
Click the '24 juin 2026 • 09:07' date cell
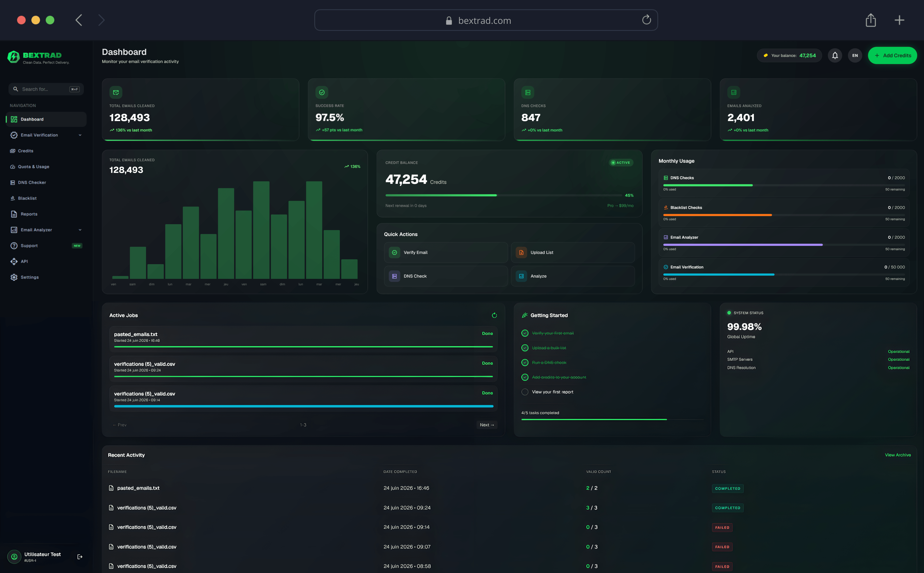pos(407,547)
